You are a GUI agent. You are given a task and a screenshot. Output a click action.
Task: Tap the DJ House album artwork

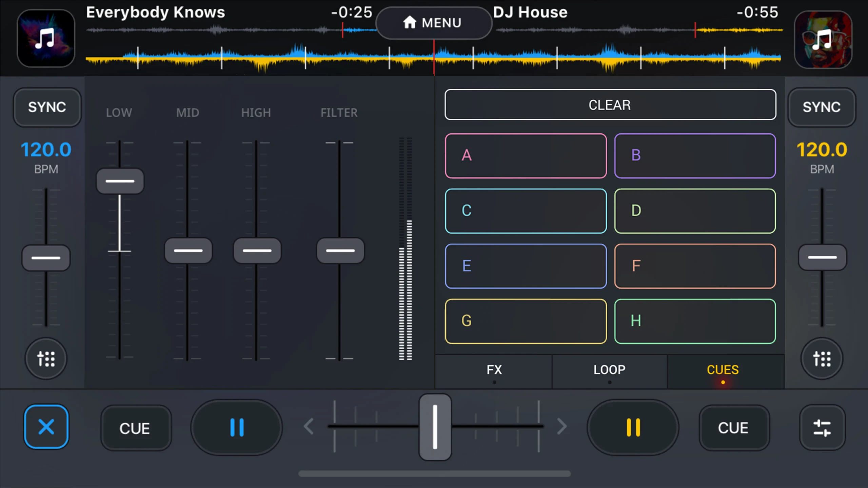click(x=823, y=39)
